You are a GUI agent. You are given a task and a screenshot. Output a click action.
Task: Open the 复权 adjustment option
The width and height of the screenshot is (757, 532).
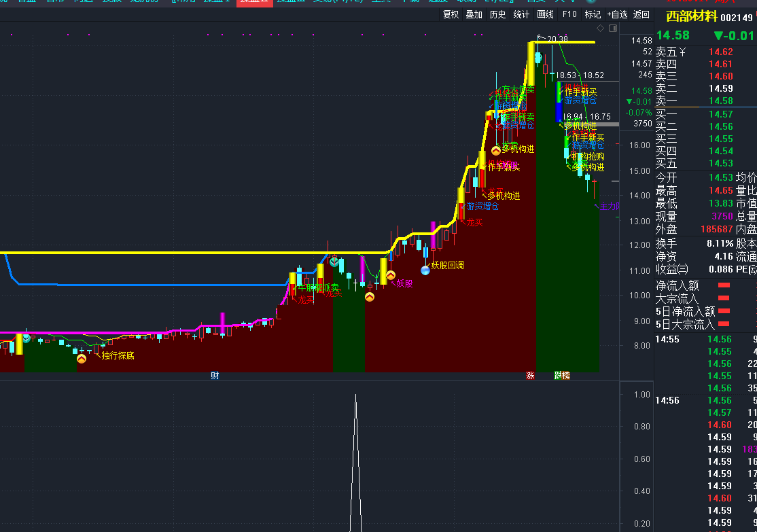[451, 14]
